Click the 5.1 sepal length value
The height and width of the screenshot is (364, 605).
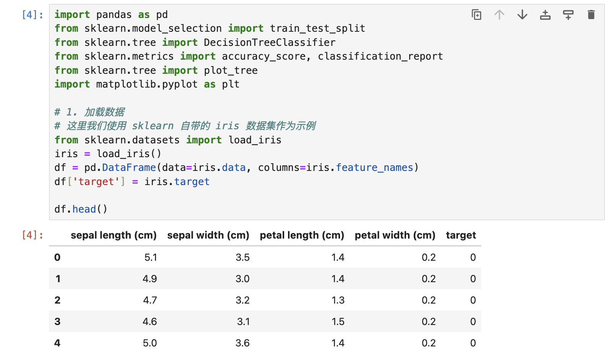coord(151,257)
